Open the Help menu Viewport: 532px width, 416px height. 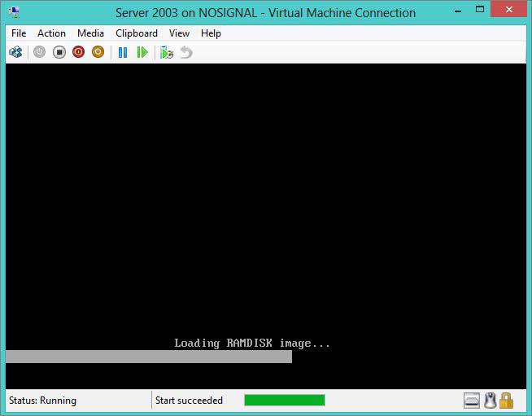(211, 33)
